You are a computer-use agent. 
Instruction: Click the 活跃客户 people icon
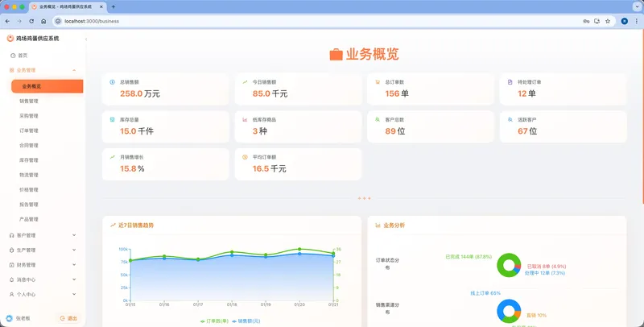510,119
